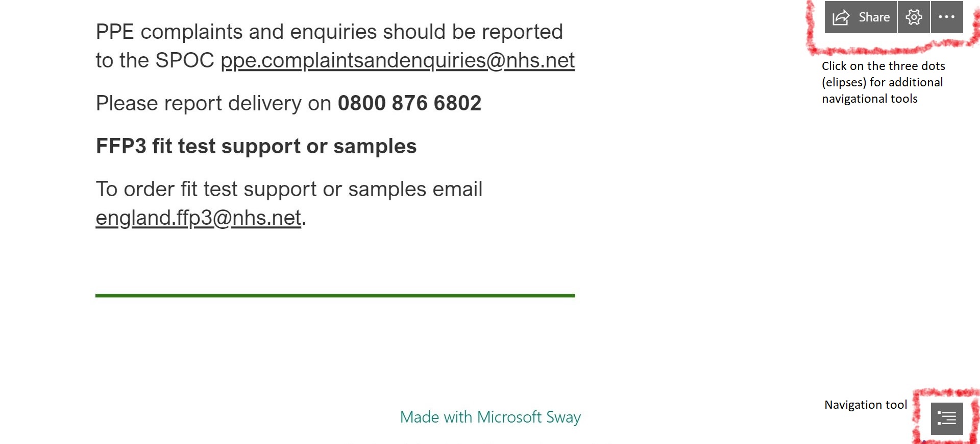Open the three dots more options menu
The image size is (980, 444).
click(947, 17)
